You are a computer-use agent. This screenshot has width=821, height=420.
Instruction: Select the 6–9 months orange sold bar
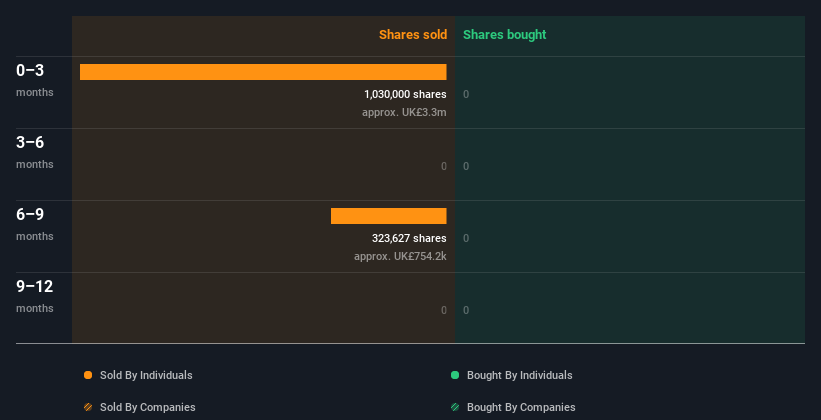[x=389, y=216]
